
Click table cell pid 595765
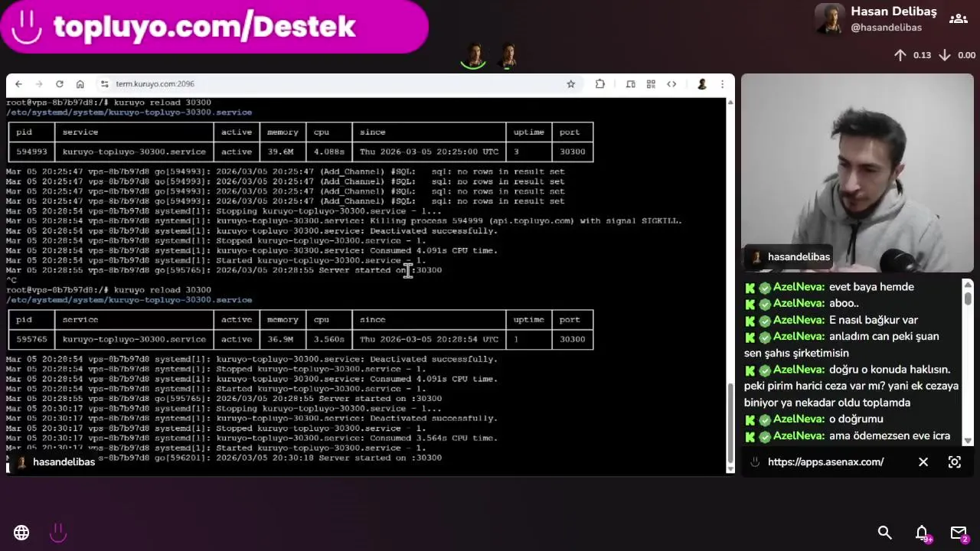(x=31, y=339)
